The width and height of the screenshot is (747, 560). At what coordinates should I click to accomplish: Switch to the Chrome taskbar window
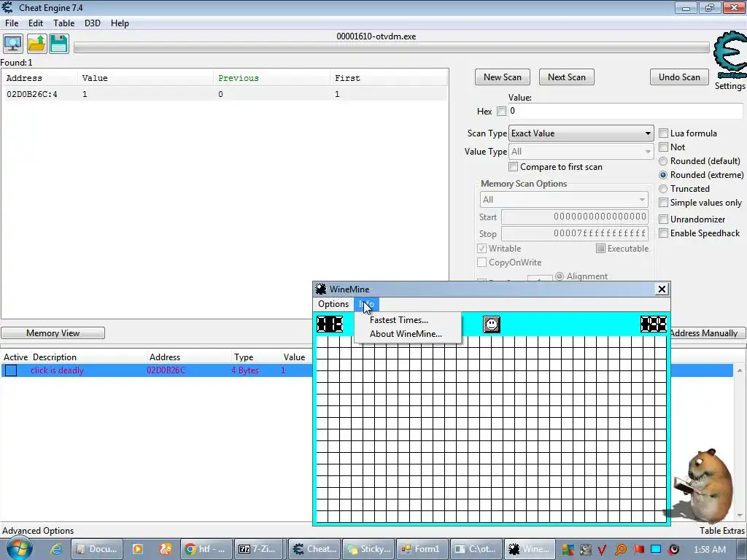point(206,550)
